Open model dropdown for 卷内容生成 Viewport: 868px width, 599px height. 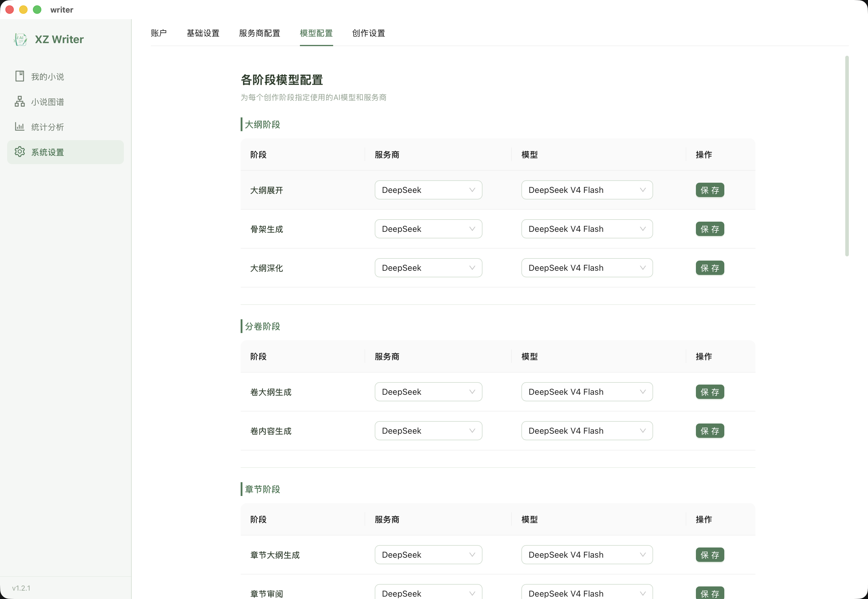pyautogui.click(x=587, y=431)
